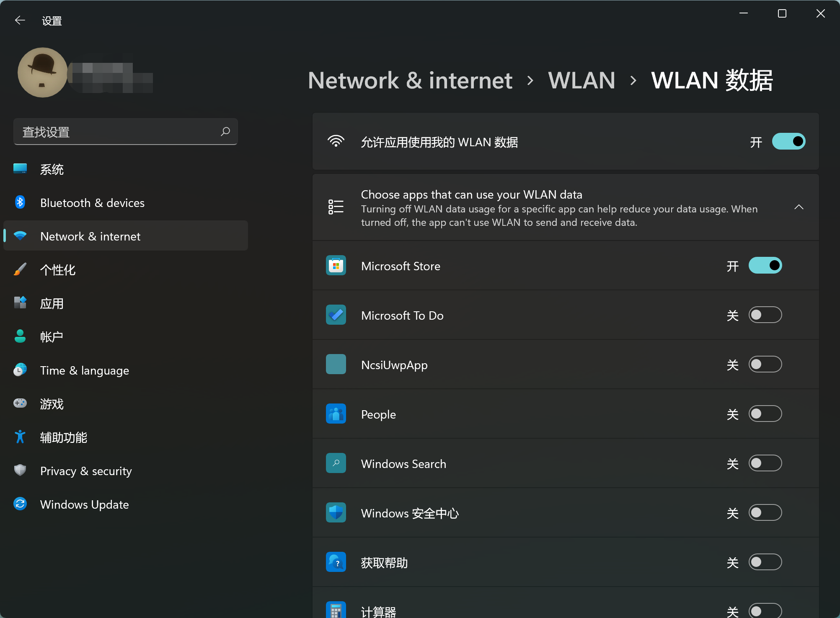Click the Wi-Fi icon beside 允许应用使用我的 WLAN 数据
This screenshot has height=618, width=840.
point(336,142)
